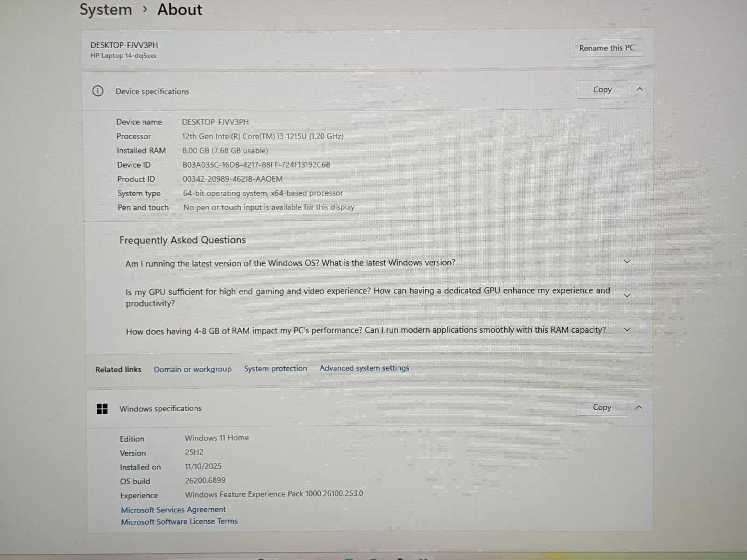This screenshot has width=747, height=560.
Task: Click the Windows logo icon next to Windows specifications
Action: click(102, 409)
